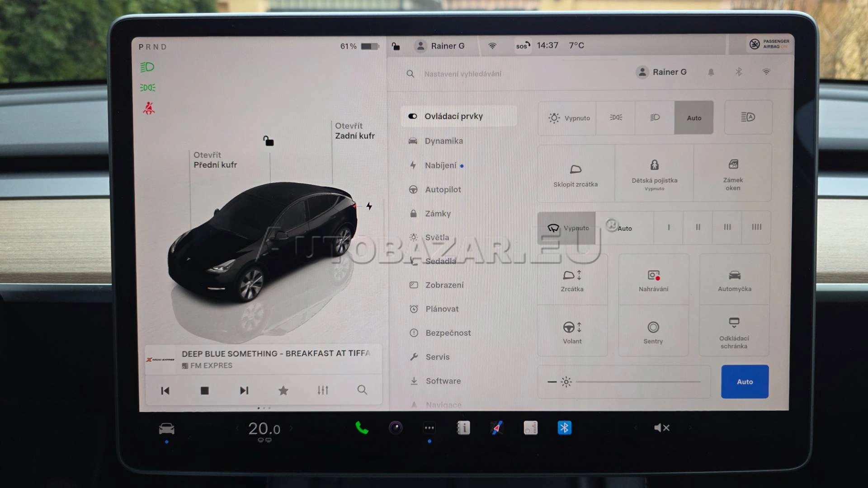The image size is (868, 488).
Task: Tap Sklopit zrcátka to fold mirrors
Action: (x=576, y=174)
